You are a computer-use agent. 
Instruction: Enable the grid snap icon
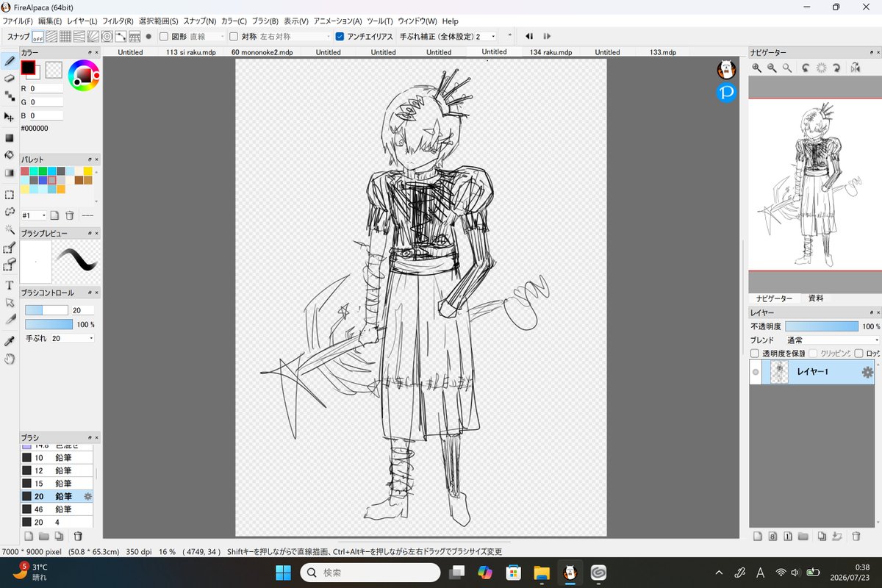point(65,36)
